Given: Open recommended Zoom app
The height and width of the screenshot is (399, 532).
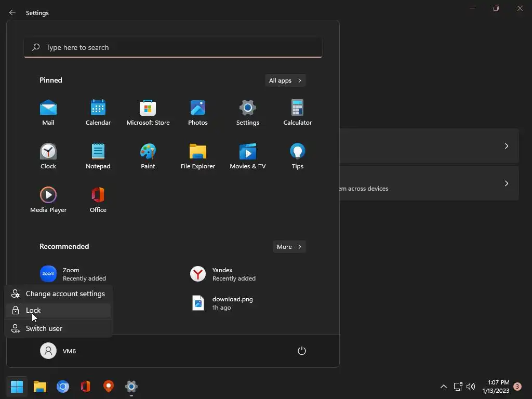Looking at the screenshot, I should click(73, 274).
